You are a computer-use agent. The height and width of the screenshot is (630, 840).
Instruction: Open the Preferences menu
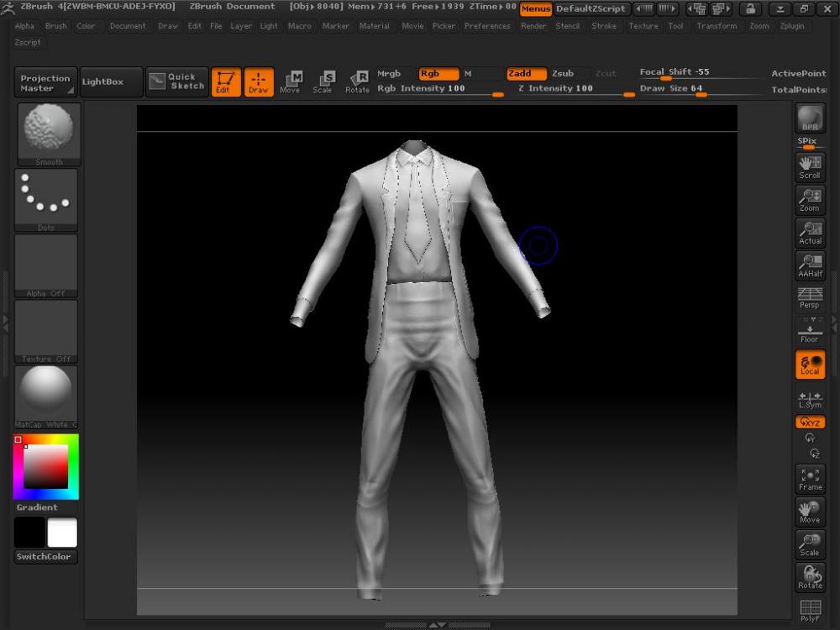[x=487, y=26]
